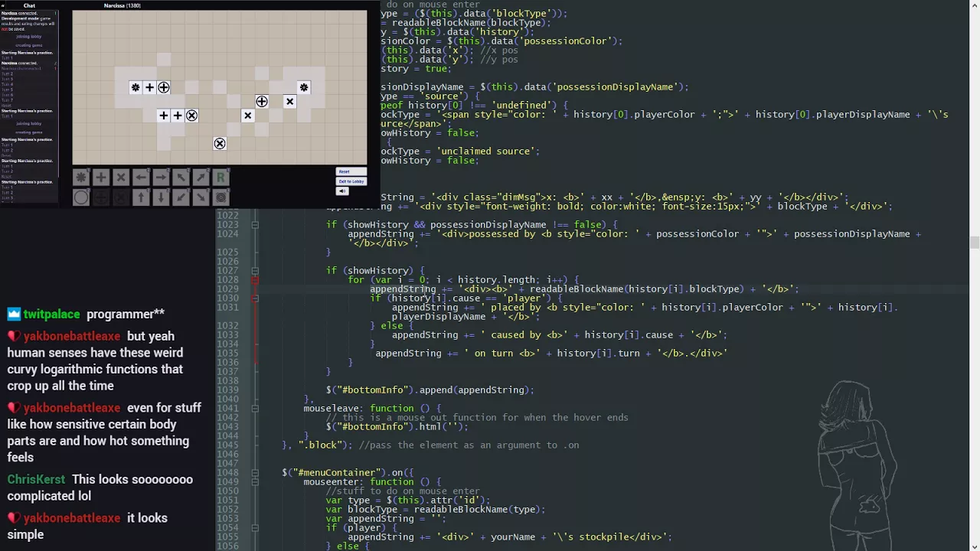Pick the up arrow piece tool
The height and width of the screenshot is (551, 980).
point(140,197)
